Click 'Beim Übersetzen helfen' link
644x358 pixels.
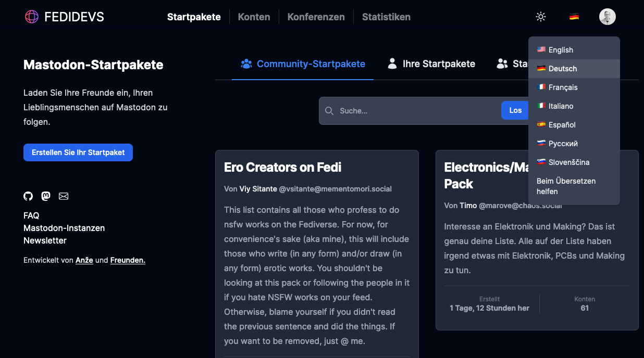566,186
